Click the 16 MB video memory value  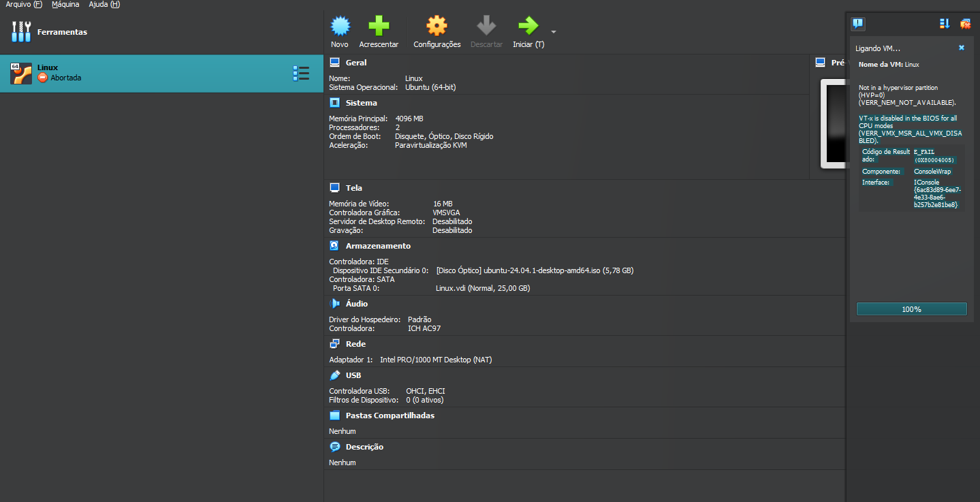click(x=443, y=204)
